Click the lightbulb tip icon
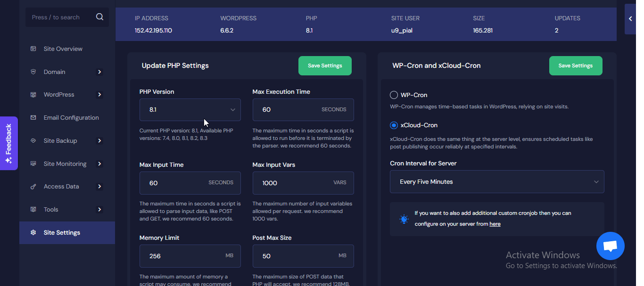This screenshot has width=644, height=286. [404, 219]
